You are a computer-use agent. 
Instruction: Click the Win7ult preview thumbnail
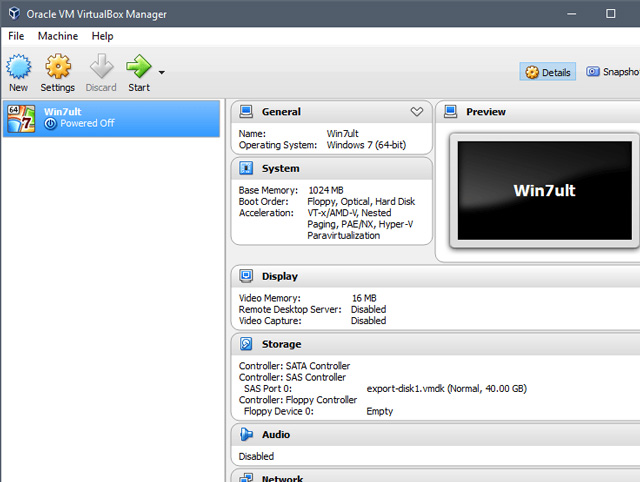[545, 189]
